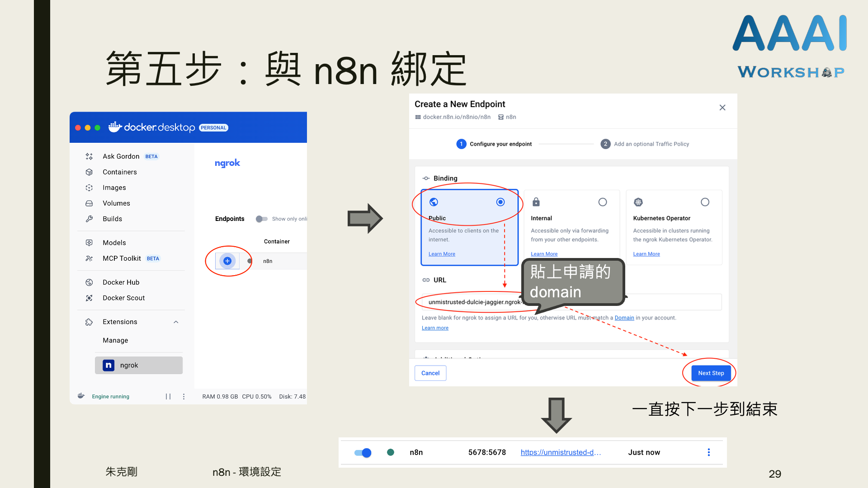Viewport: 868px width, 488px height.
Task: Click the MCP Toolkit sidebar icon
Action: tap(89, 258)
